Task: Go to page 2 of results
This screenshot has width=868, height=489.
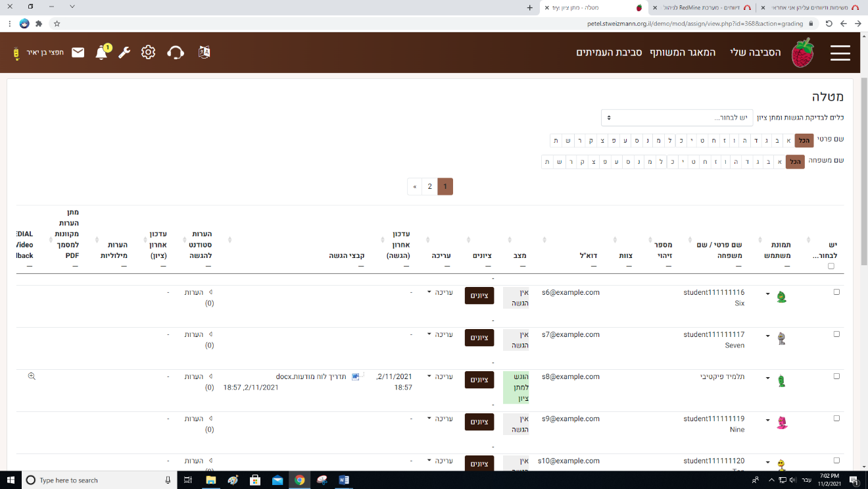Action: pyautogui.click(x=429, y=186)
